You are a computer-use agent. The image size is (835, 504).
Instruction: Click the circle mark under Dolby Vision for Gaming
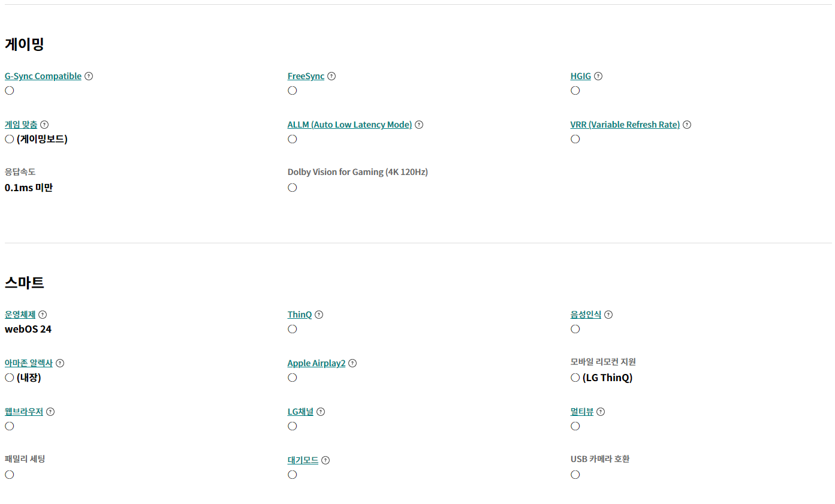click(x=293, y=188)
